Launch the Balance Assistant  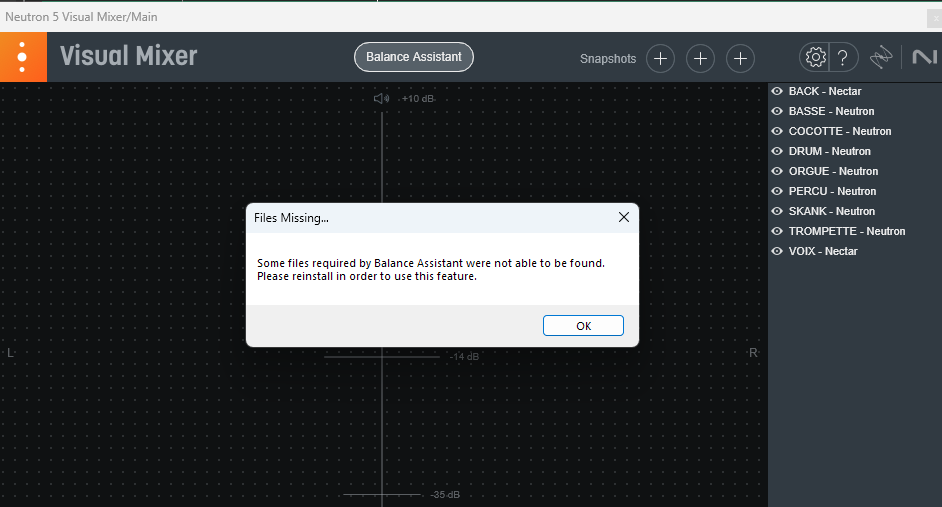413,57
